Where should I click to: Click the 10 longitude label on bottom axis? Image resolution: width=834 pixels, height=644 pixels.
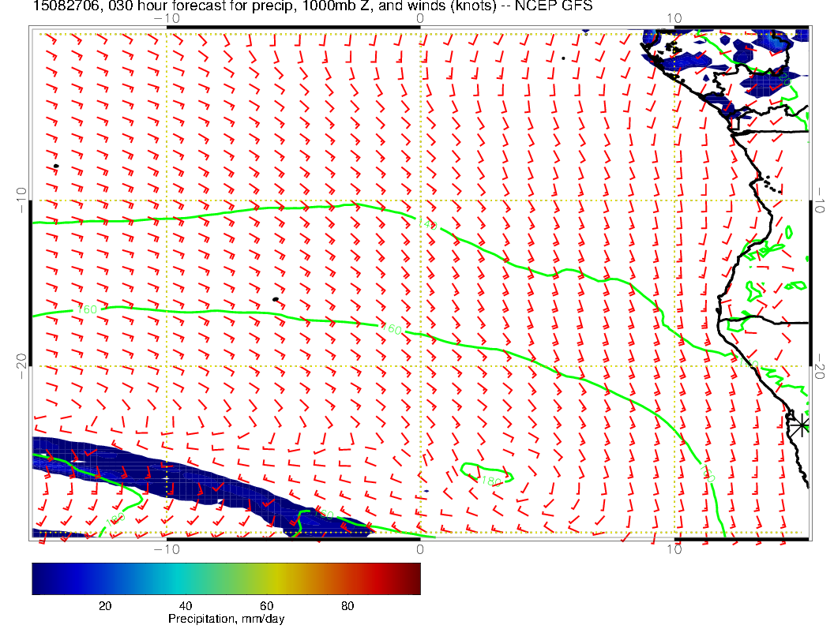674,549
